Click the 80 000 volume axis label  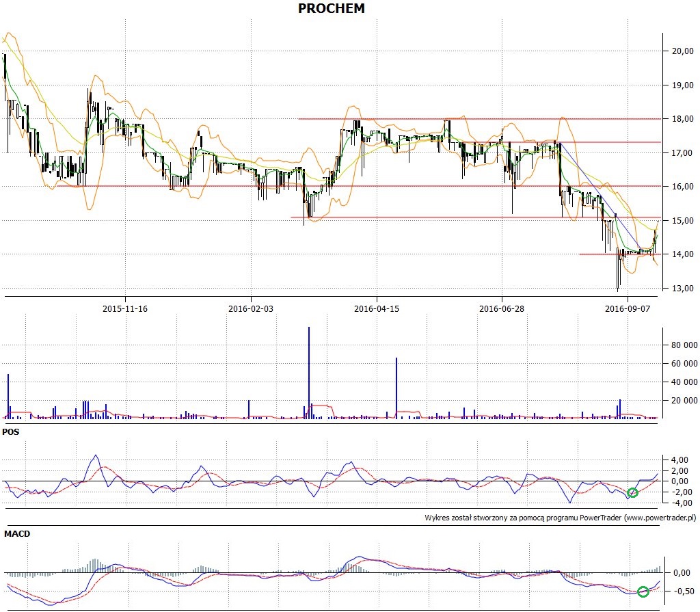pyautogui.click(x=684, y=345)
